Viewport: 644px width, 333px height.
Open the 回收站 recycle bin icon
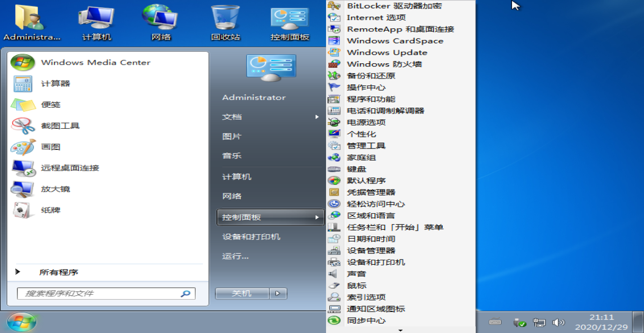click(x=225, y=22)
